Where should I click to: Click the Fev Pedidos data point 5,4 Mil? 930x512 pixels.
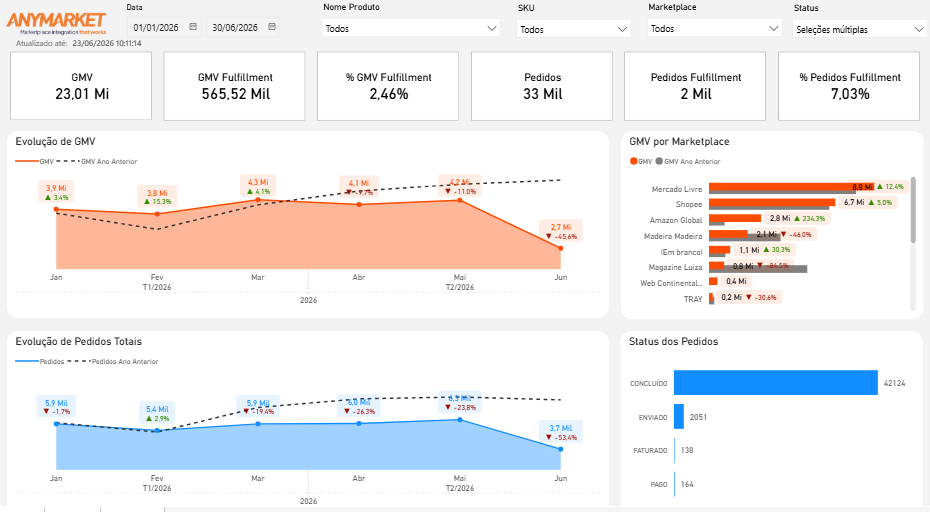(157, 431)
